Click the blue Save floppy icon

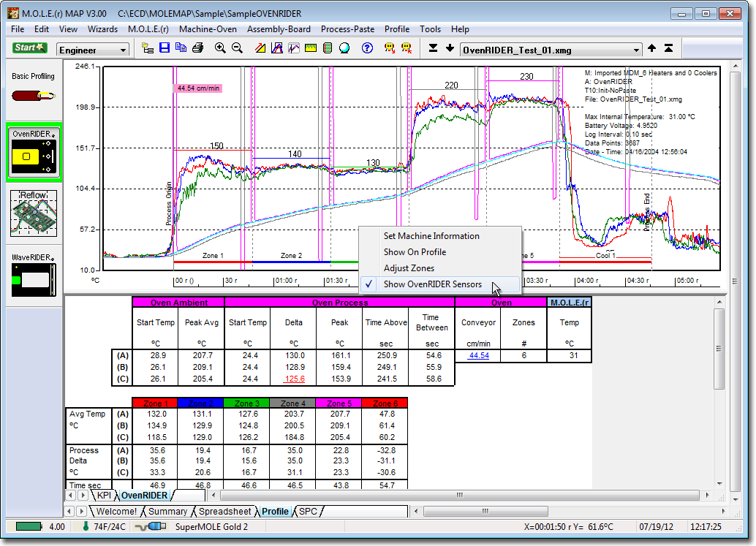pyautogui.click(x=165, y=48)
